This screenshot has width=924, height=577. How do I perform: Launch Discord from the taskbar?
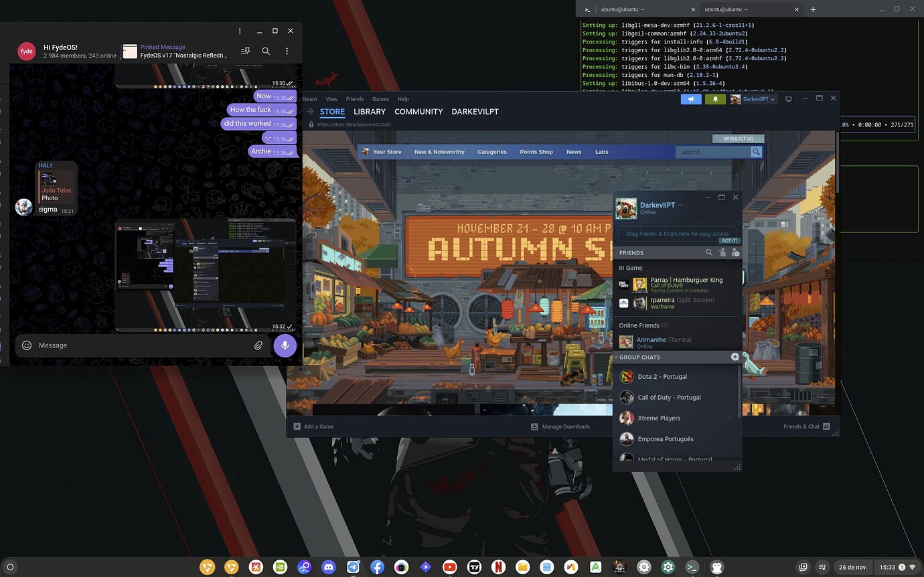click(x=328, y=567)
